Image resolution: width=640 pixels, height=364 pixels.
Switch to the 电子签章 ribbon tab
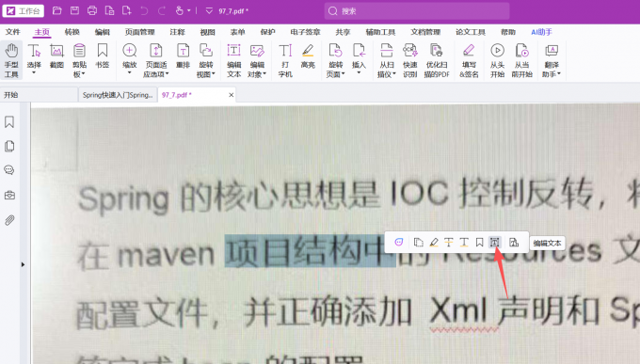[305, 32]
